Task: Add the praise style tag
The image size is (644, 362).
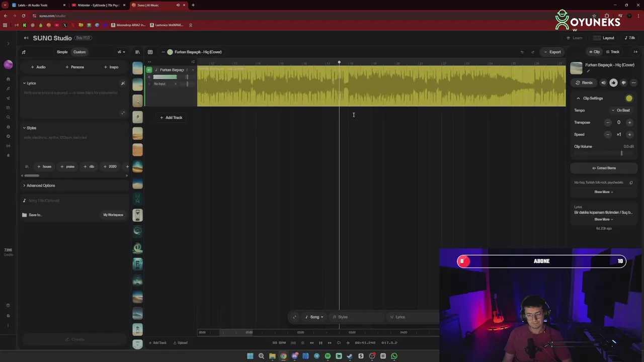Action: tap(67, 166)
